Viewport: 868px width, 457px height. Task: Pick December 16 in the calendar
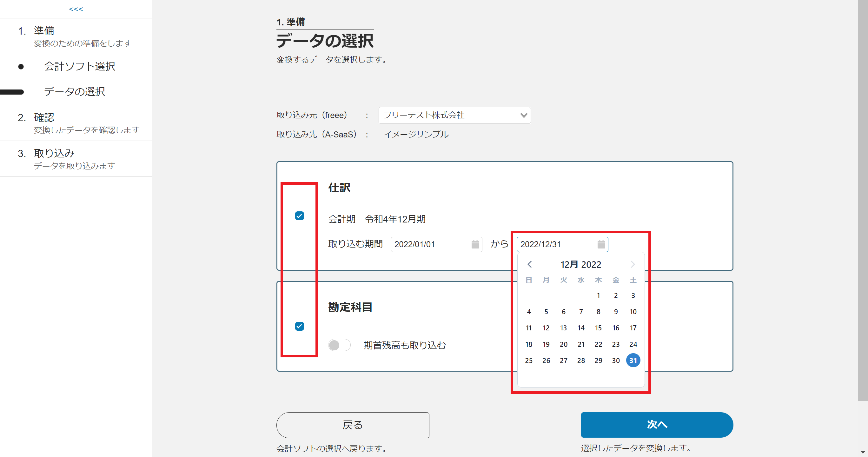point(616,328)
